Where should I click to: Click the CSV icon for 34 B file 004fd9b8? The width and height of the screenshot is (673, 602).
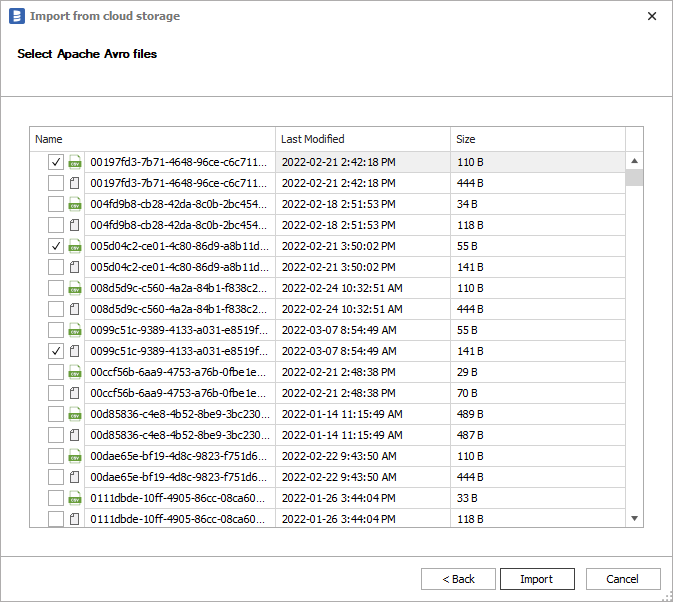click(74, 204)
